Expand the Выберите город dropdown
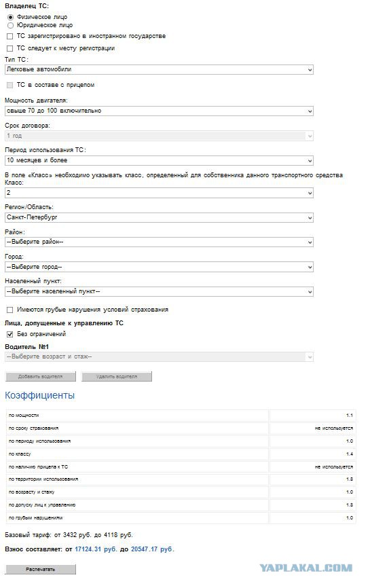Image resolution: width=370 pixels, height=588 pixels. tap(159, 267)
